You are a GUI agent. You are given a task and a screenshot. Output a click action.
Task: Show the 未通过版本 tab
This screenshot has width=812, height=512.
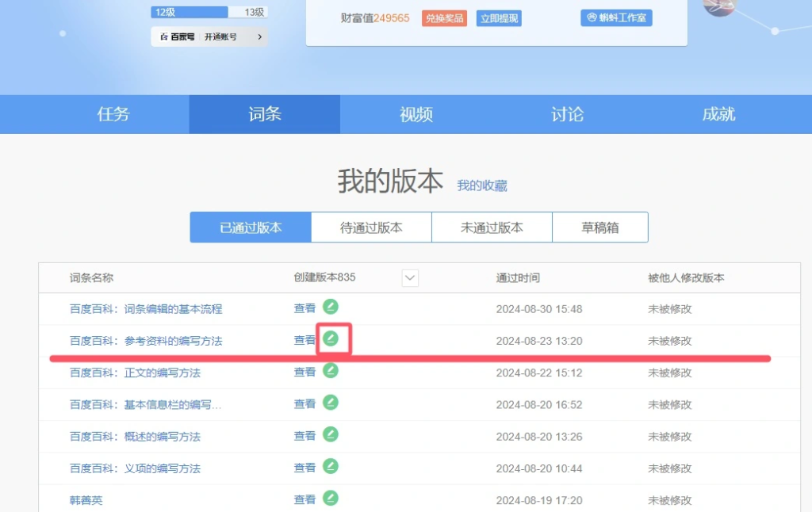pos(492,227)
